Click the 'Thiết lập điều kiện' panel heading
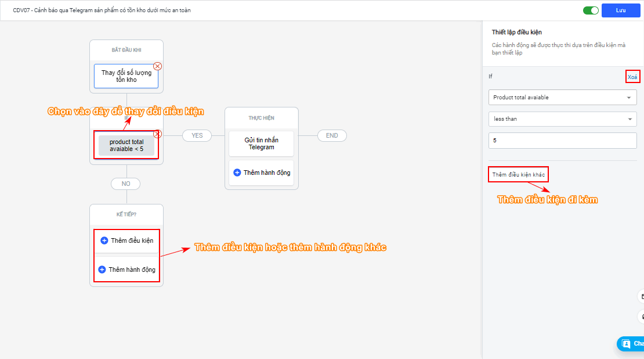Screen dimensions: 644x359 pos(517,32)
